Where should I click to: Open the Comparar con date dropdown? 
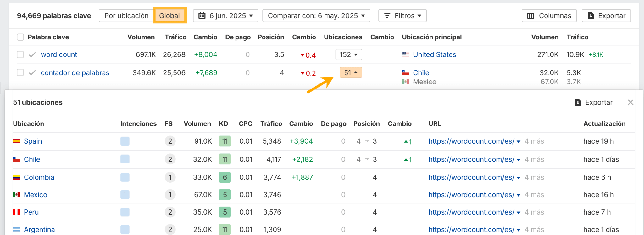[316, 16]
